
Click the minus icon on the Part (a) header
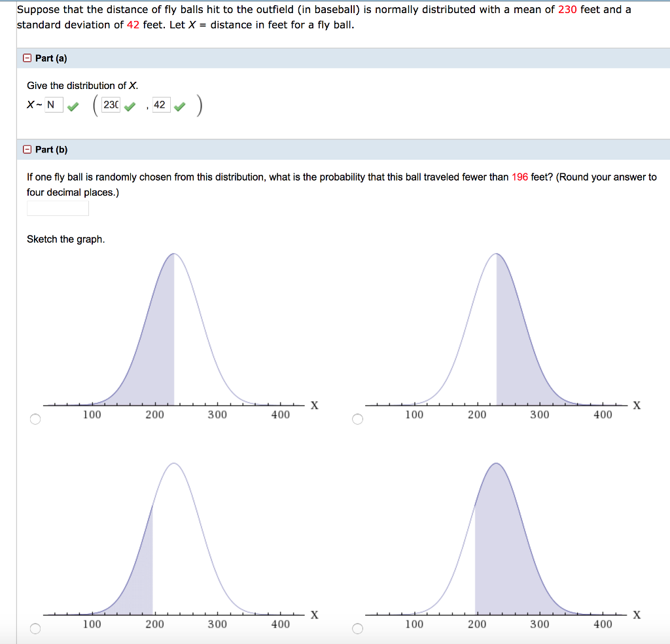coord(26,58)
